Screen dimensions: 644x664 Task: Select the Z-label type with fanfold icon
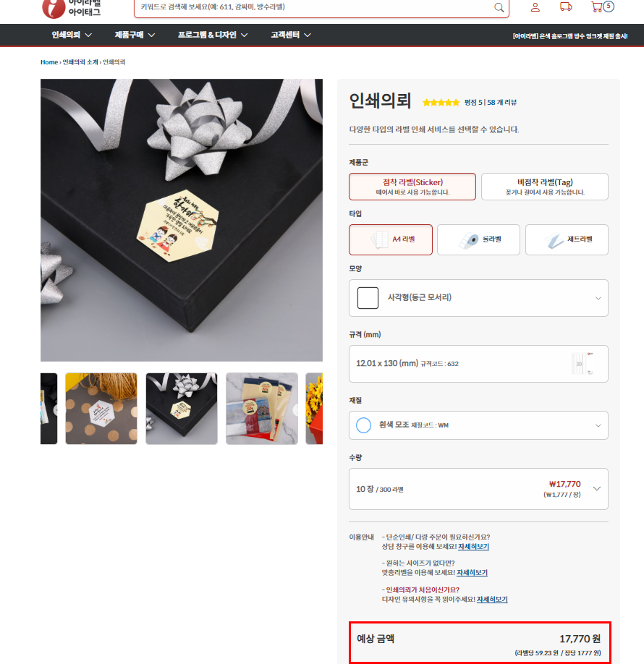coord(567,239)
